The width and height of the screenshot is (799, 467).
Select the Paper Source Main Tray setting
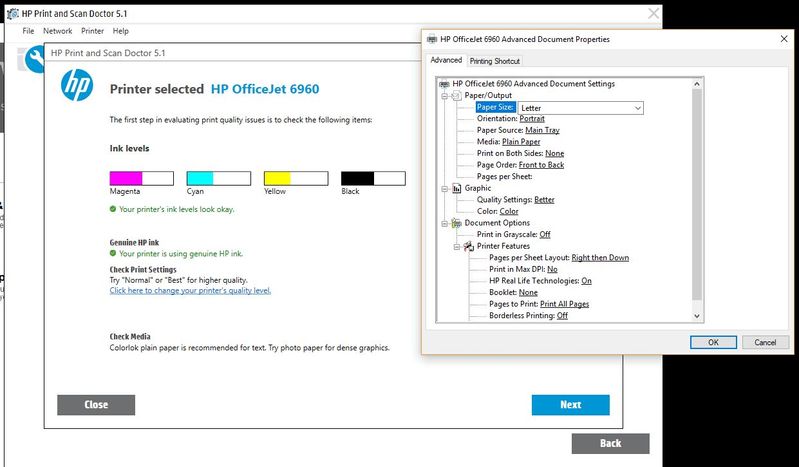(x=518, y=131)
